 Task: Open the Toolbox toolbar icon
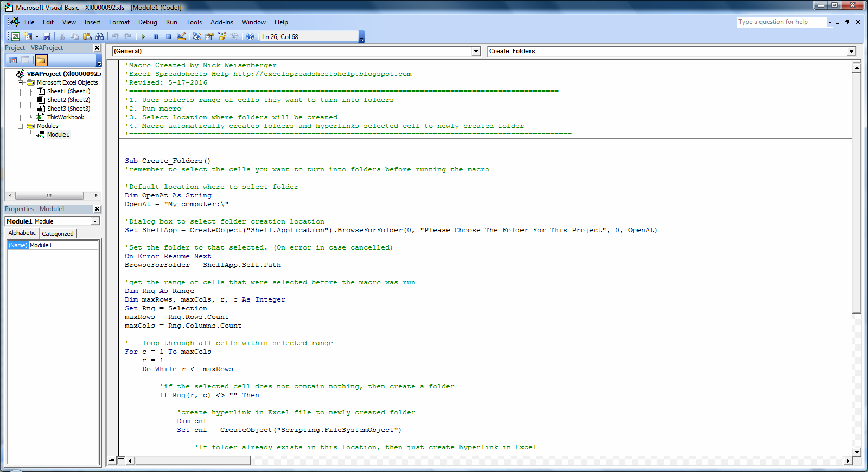click(234, 36)
